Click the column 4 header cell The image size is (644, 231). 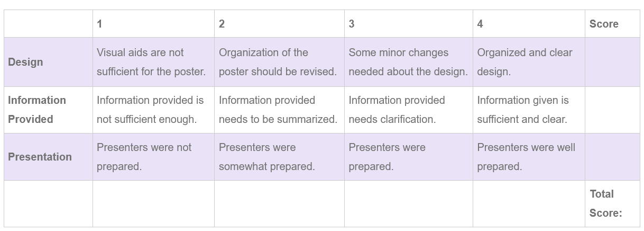click(x=529, y=24)
